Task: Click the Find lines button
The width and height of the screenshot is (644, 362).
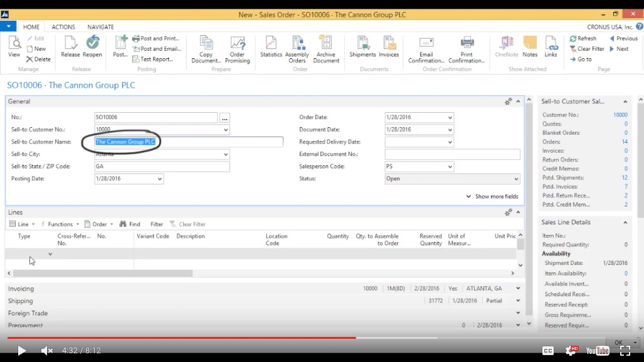Action: [x=130, y=224]
